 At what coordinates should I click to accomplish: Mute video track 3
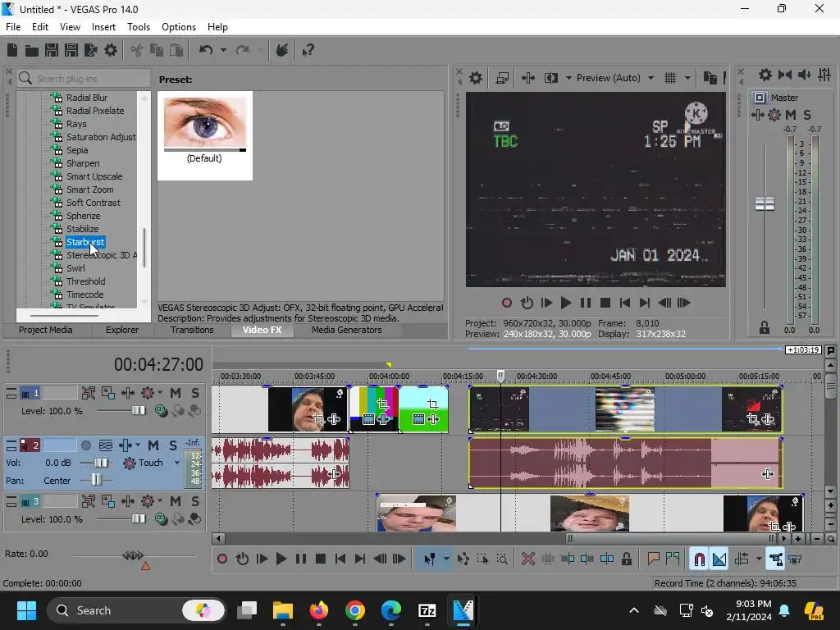(x=176, y=501)
